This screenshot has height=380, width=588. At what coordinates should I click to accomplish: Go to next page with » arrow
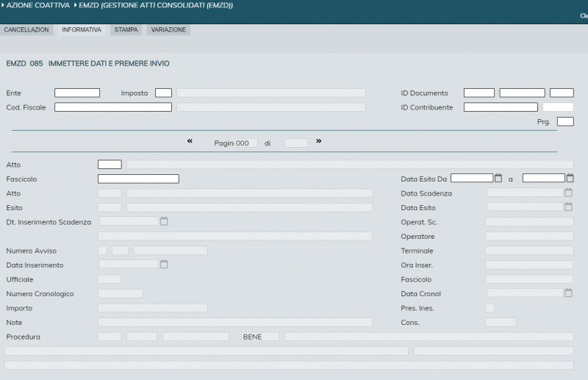point(319,141)
